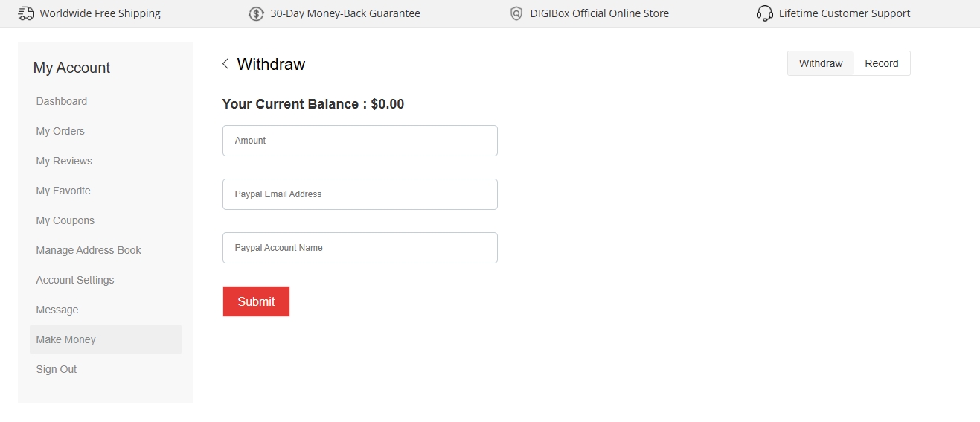The width and height of the screenshot is (980, 422).
Task: Click the customer support headset icon
Action: pos(764,13)
